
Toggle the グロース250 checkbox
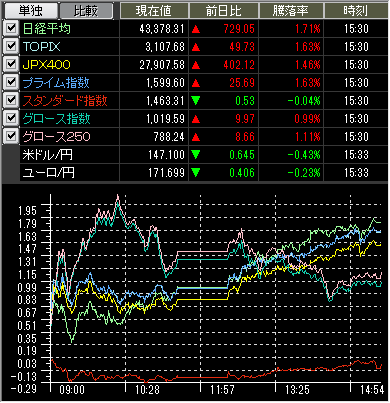11,136
